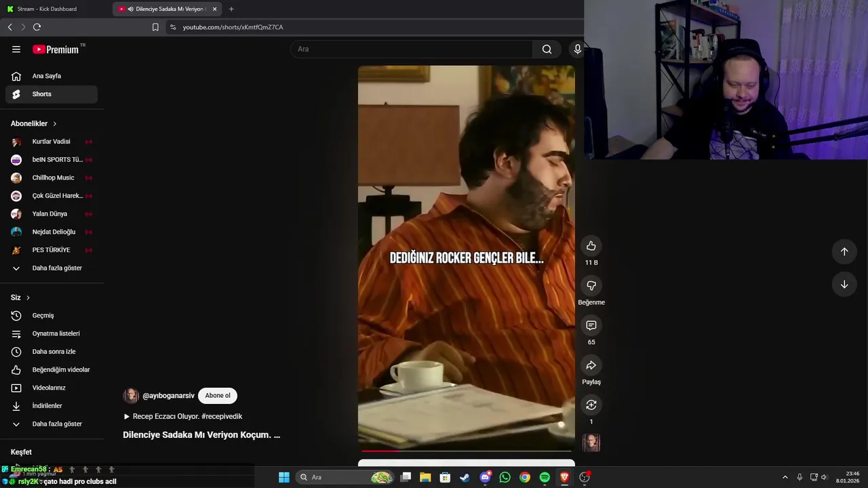Image resolution: width=868 pixels, height=488 pixels.
Task: Seek using the short's red progress bar
Action: [467, 451]
